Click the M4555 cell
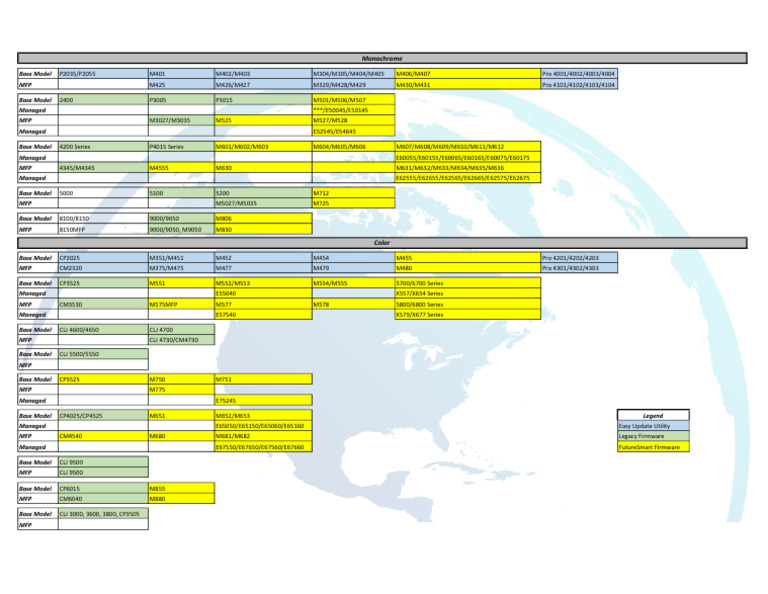 (181, 168)
